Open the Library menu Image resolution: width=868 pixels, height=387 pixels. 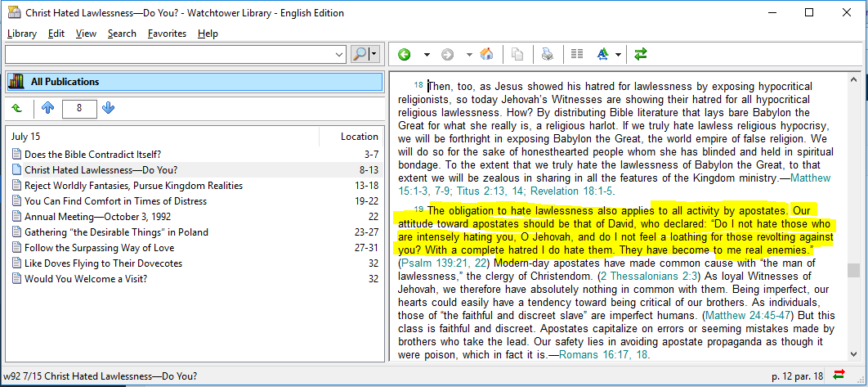(21, 34)
